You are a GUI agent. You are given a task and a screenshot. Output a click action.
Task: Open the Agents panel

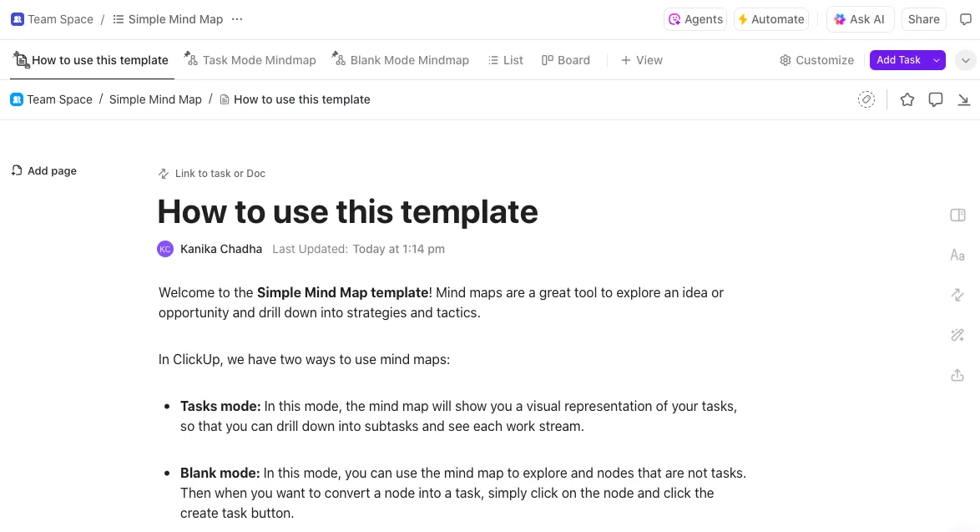pyautogui.click(x=695, y=19)
